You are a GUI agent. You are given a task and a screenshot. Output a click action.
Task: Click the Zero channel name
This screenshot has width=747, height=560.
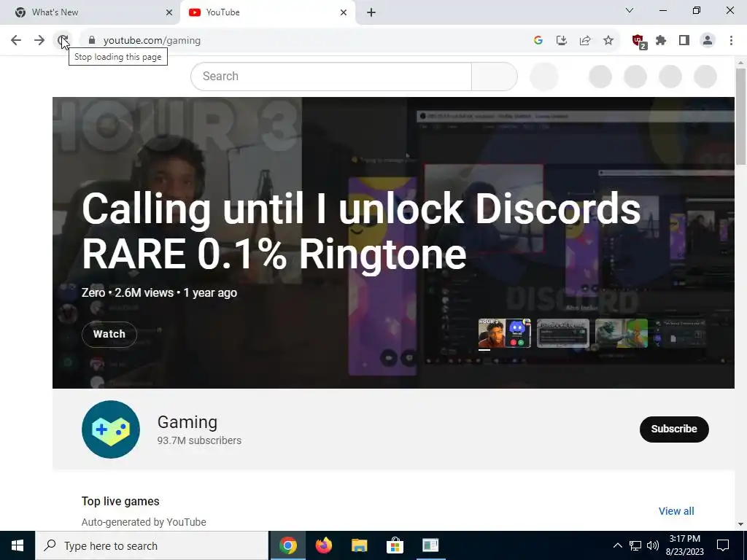[x=93, y=292]
